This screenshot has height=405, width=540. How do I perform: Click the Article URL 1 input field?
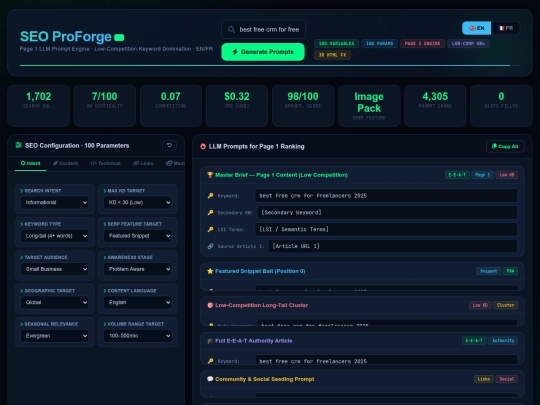coord(393,246)
